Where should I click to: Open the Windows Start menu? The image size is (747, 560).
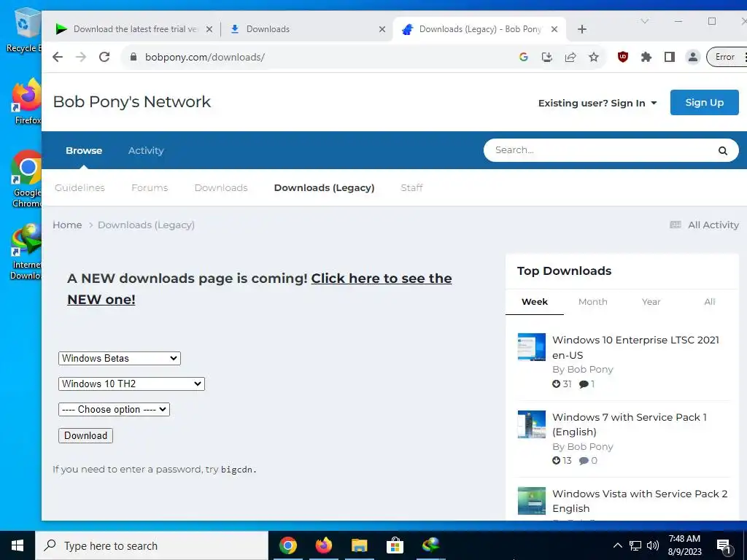pos(18,545)
